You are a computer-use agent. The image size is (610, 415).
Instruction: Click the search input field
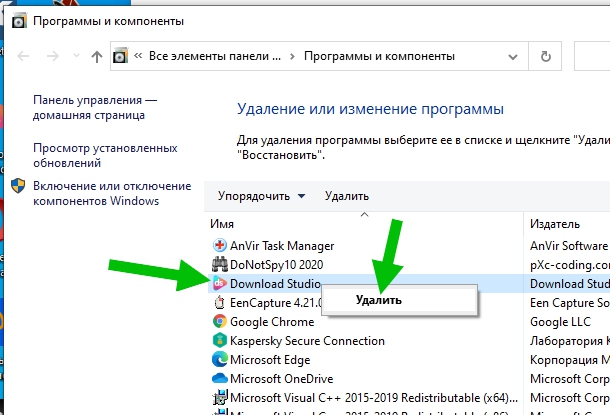click(592, 56)
